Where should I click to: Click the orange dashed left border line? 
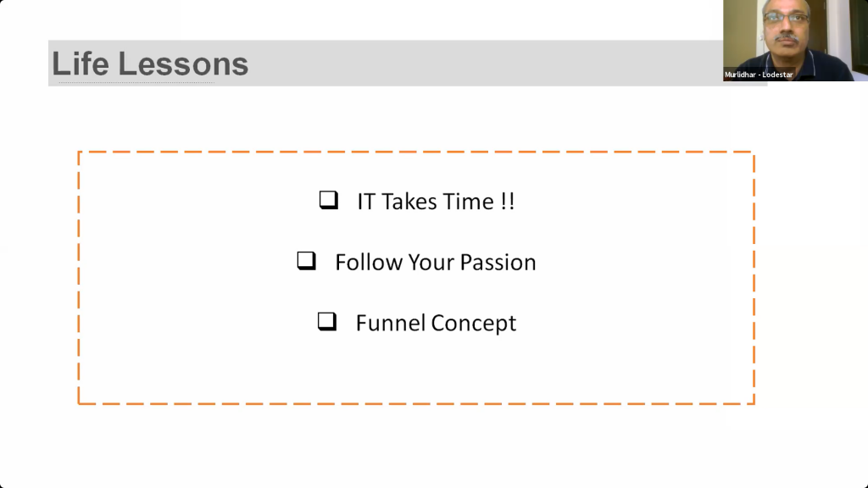79,278
